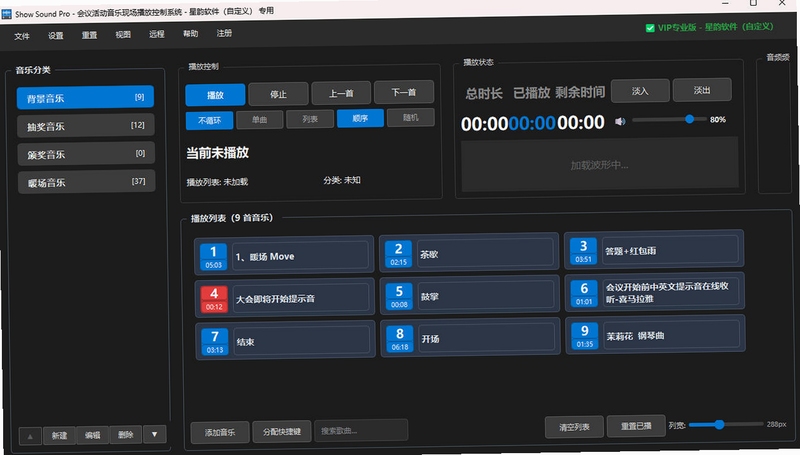Viewport: 800px width, 455px height.
Task: Click the 分类: 未知 label
Action: pos(342,180)
